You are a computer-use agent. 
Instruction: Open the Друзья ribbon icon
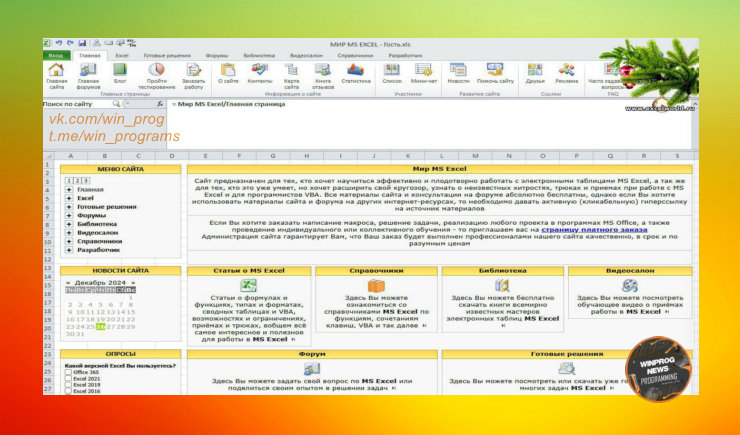pos(535,70)
